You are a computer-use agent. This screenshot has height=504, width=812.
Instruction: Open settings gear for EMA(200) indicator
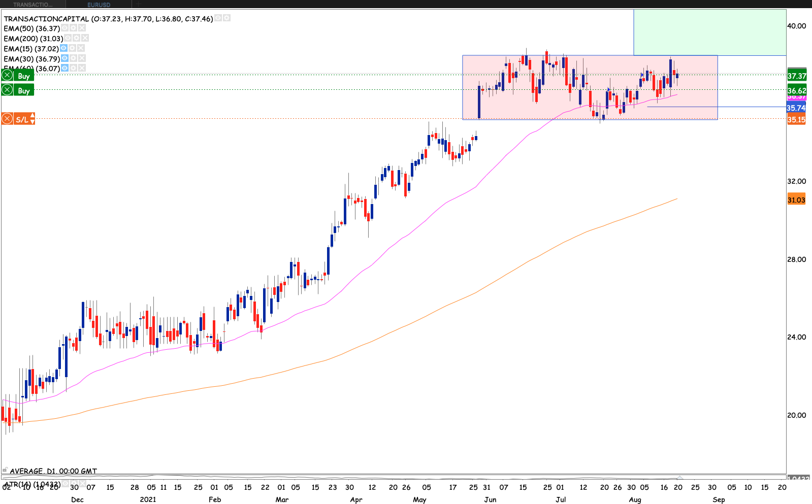coord(76,38)
